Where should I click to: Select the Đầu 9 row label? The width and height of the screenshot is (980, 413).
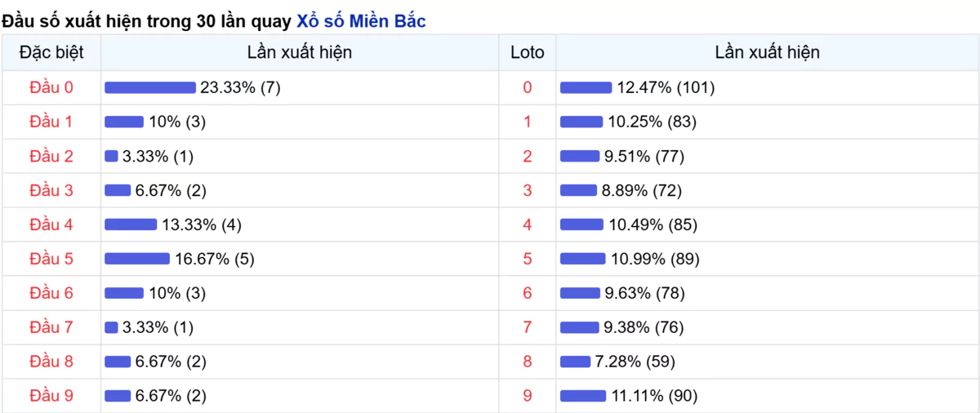51,396
